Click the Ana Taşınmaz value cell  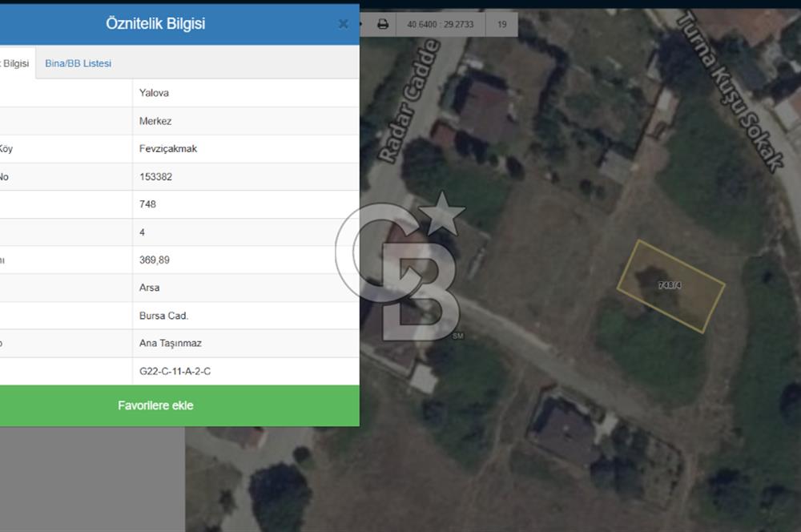point(171,344)
